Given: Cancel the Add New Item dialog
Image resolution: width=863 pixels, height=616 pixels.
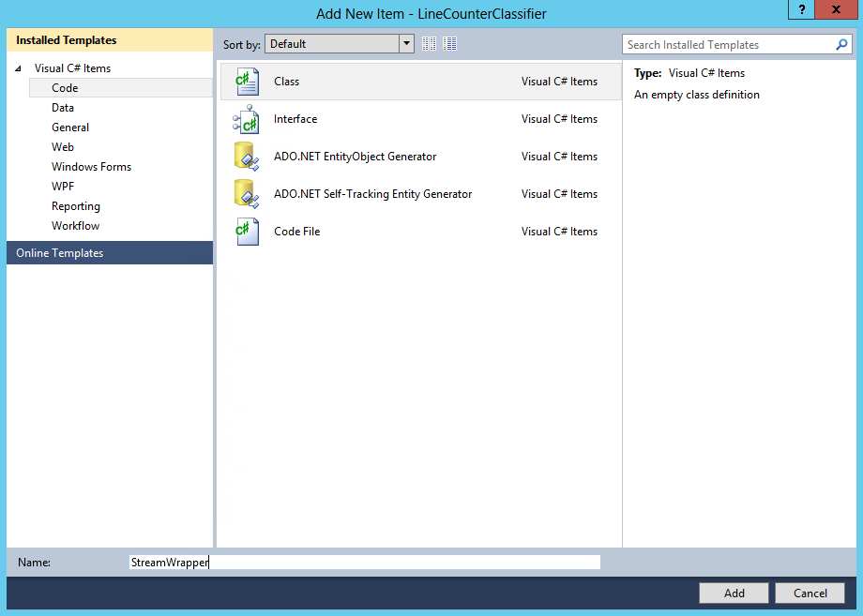Looking at the screenshot, I should pos(810,593).
